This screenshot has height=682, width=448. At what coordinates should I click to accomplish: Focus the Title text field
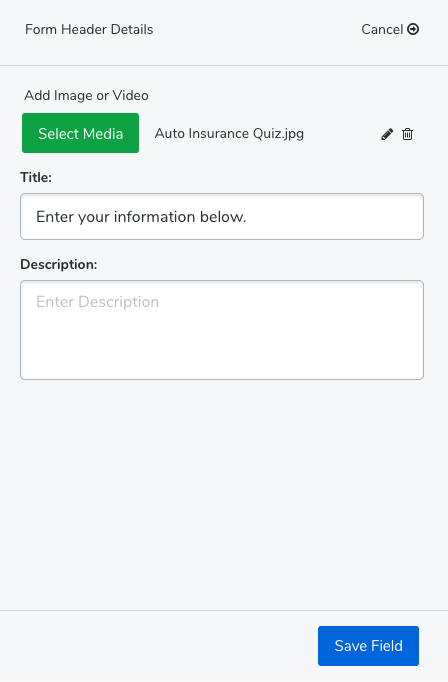[222, 217]
